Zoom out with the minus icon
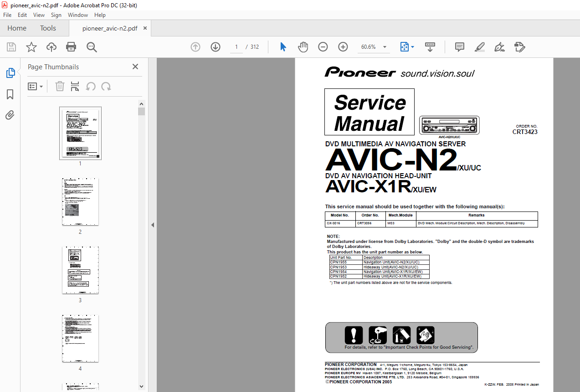This screenshot has width=580, height=392. point(323,47)
